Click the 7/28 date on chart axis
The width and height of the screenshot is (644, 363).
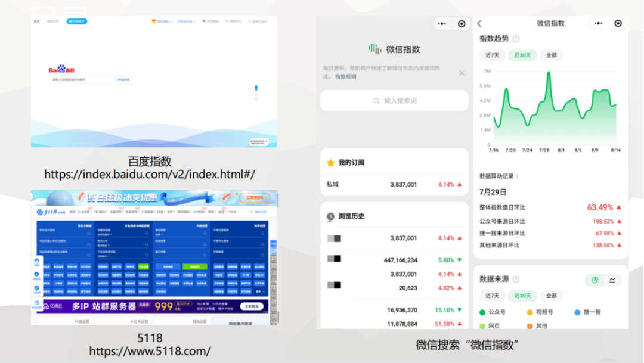coord(544,150)
